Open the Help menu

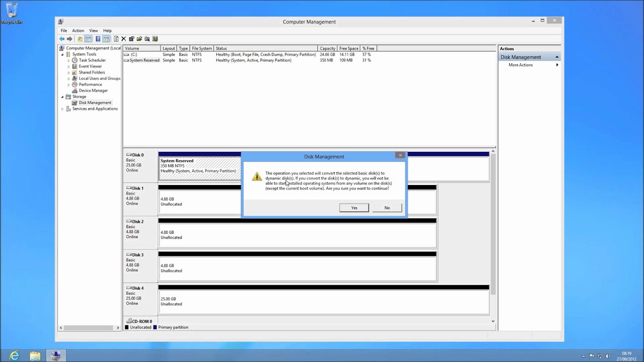tap(107, 31)
